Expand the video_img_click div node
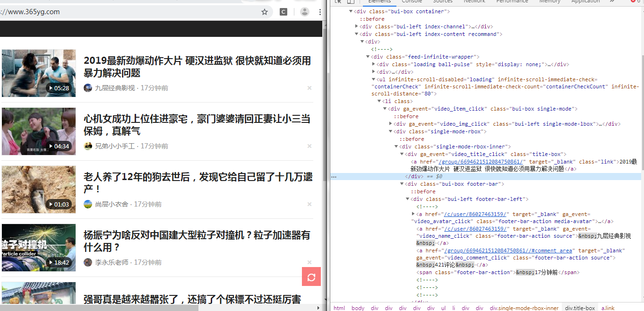The height and width of the screenshot is (311, 644). pos(391,124)
